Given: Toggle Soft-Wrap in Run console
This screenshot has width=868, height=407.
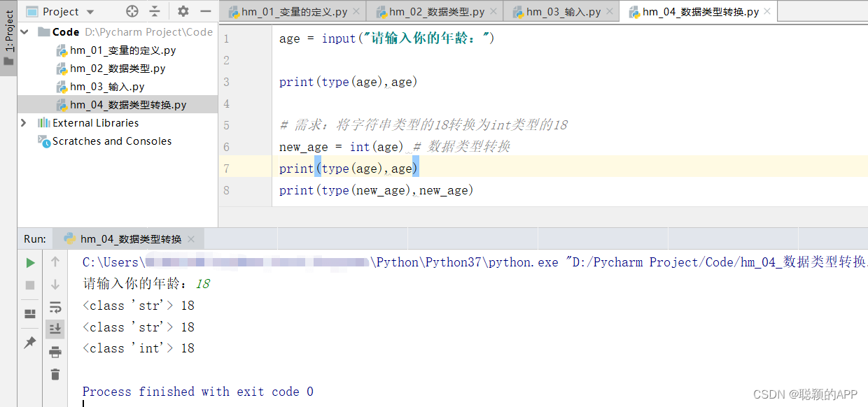Looking at the screenshot, I should [55, 306].
